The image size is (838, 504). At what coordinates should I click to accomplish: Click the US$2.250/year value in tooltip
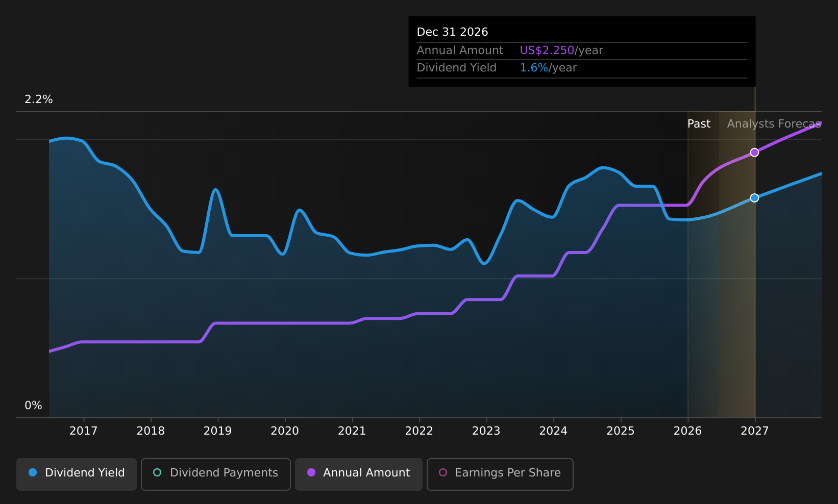[561, 51]
